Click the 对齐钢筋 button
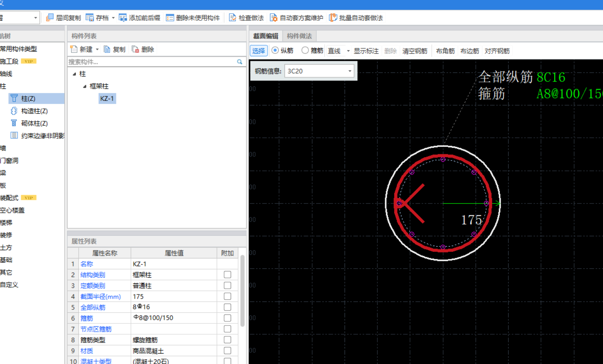Image resolution: width=603 pixels, height=364 pixels. tap(497, 51)
